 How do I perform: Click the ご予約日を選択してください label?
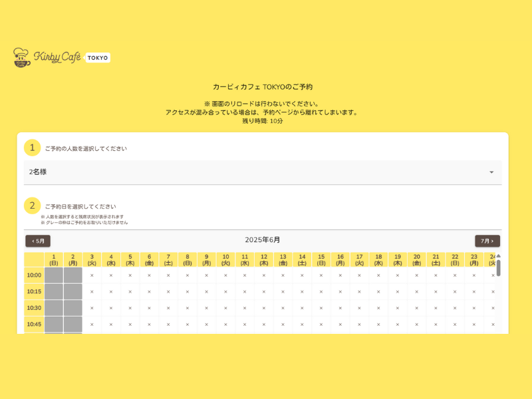pyautogui.click(x=80, y=207)
